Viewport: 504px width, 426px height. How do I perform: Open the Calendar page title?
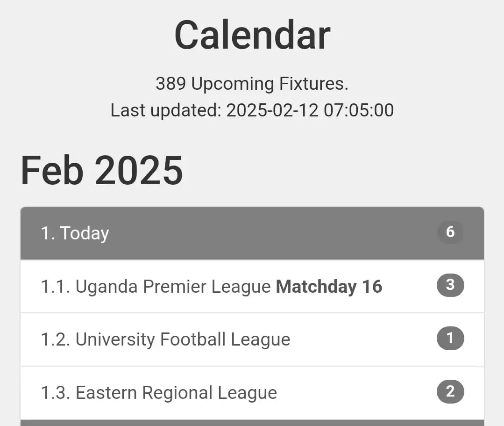[252, 35]
